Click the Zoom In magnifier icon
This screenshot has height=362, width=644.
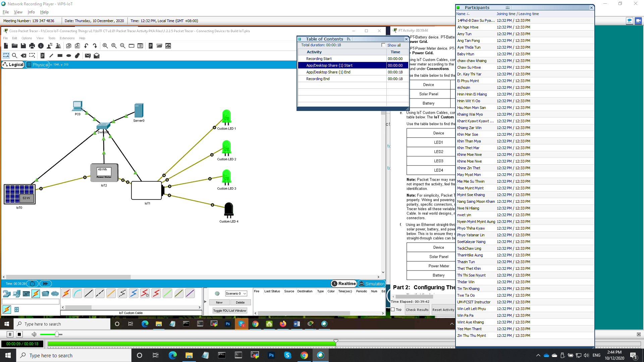pyautogui.click(x=105, y=46)
